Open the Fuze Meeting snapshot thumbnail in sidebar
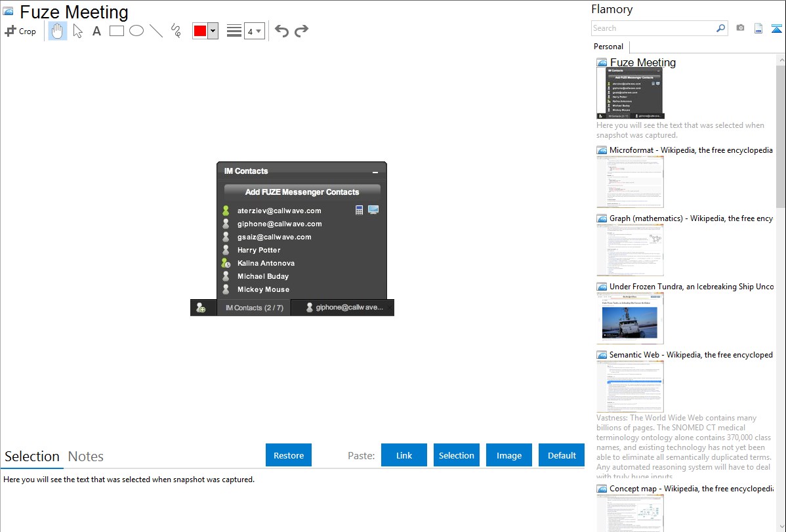 pos(630,93)
